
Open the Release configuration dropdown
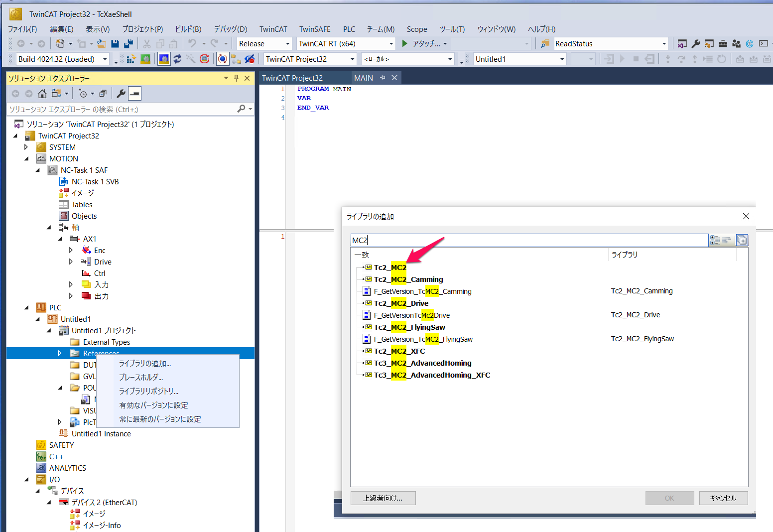pos(287,44)
